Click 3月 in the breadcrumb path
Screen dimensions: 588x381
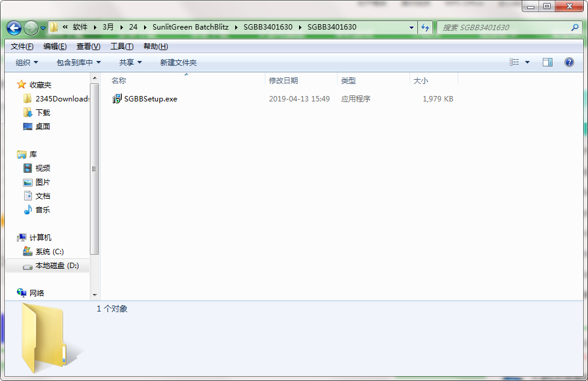tap(108, 27)
